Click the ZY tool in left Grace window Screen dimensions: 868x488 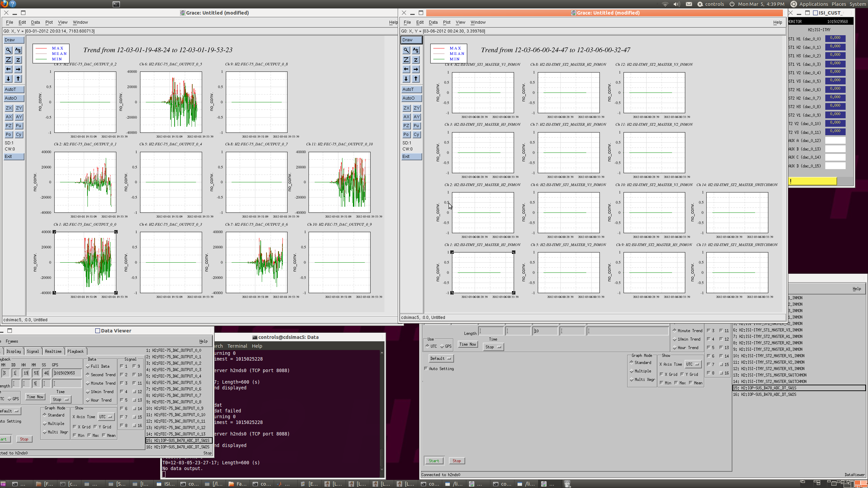(x=19, y=108)
